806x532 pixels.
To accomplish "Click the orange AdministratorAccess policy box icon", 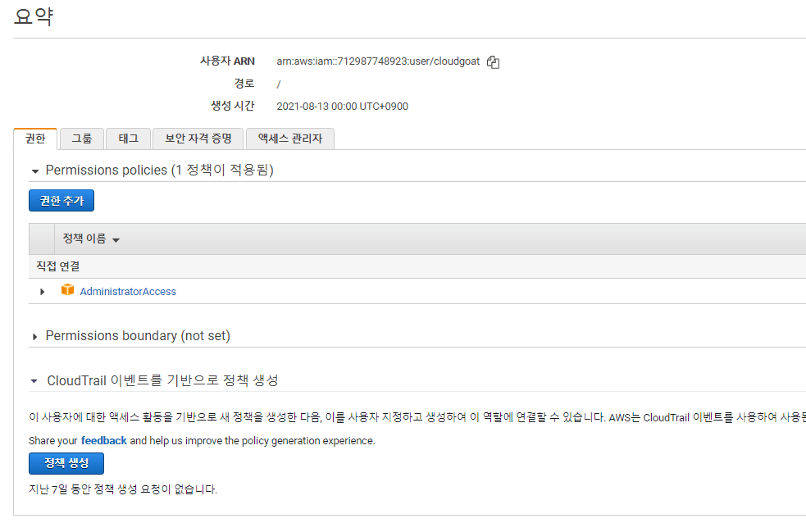I will 67,290.
